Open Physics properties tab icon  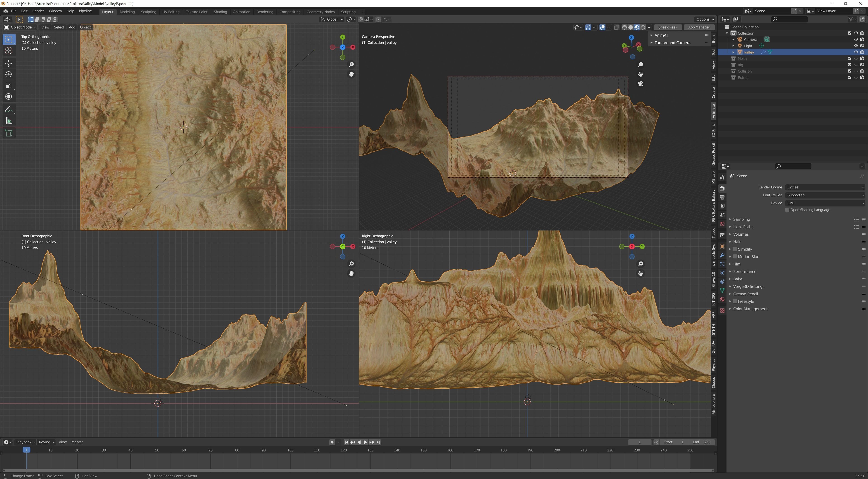(722, 273)
